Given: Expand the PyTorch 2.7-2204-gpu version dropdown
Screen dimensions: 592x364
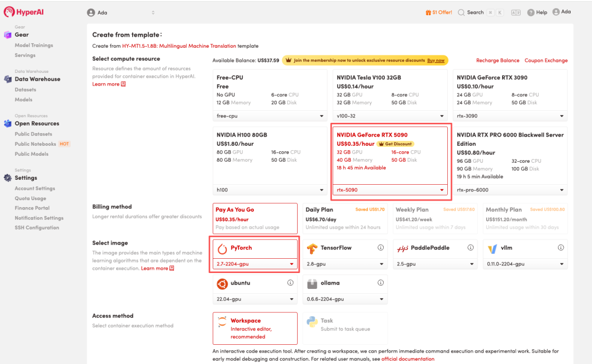Looking at the screenshot, I should coord(255,264).
